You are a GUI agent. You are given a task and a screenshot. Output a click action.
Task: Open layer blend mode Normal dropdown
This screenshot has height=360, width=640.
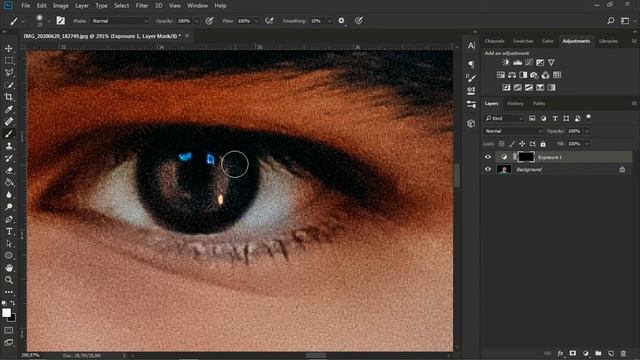pos(513,131)
